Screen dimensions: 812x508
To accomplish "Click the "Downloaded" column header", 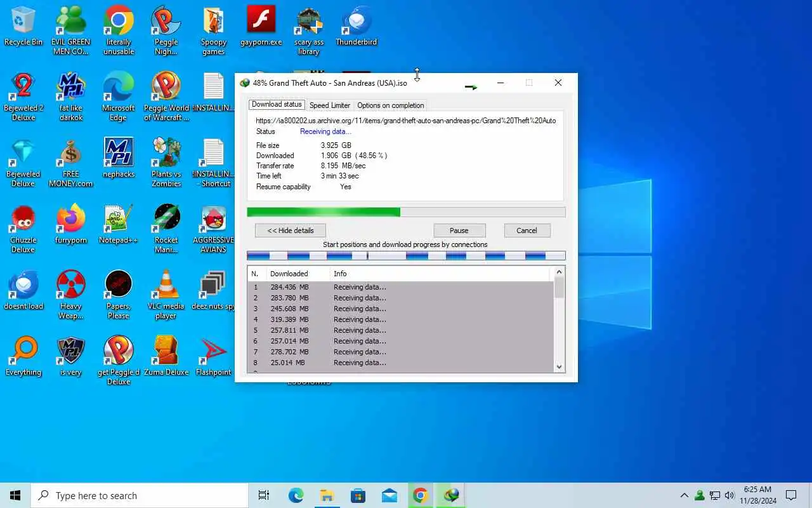I will [x=298, y=274].
